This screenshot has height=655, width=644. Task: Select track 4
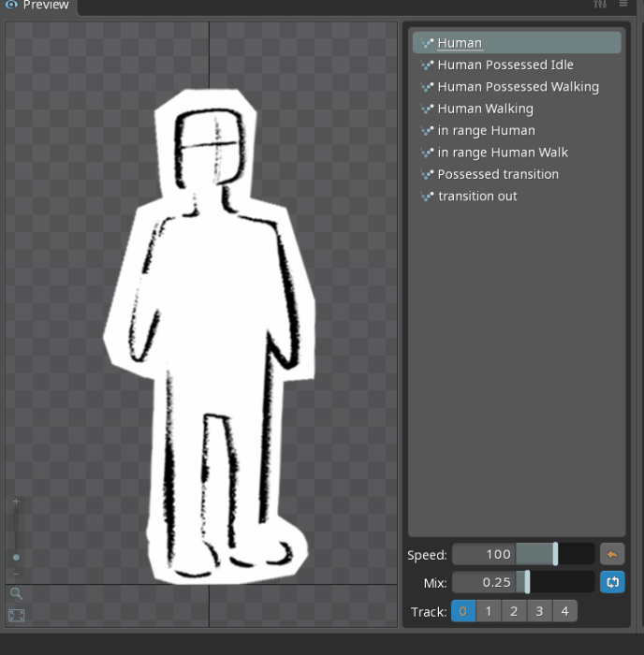click(565, 611)
